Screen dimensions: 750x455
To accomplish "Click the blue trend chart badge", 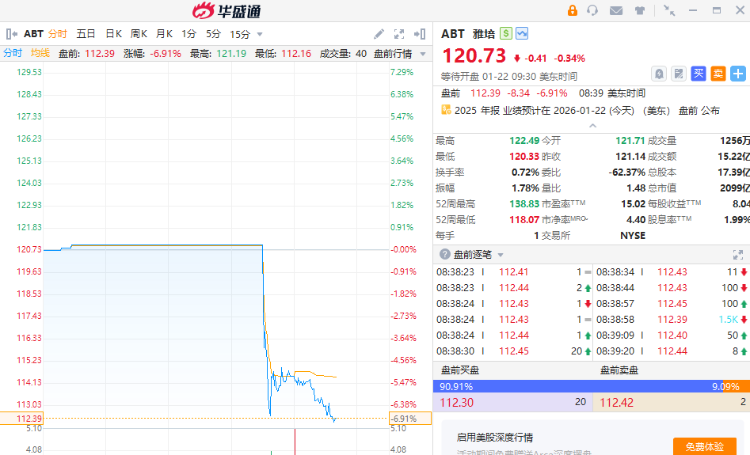I will click(521, 33).
